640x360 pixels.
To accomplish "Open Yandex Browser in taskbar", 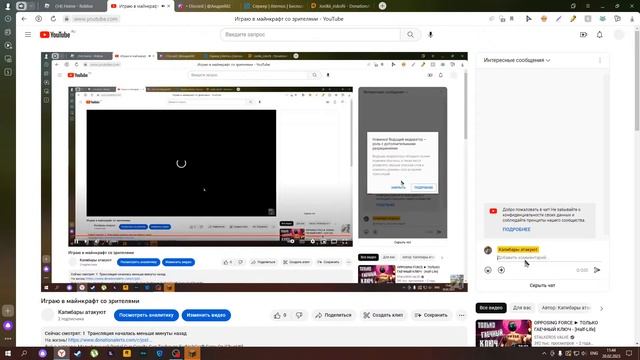I will click(x=61, y=353).
